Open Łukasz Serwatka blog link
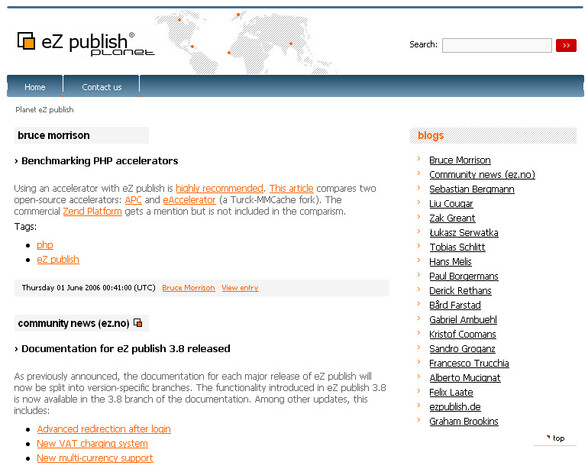 point(464,233)
